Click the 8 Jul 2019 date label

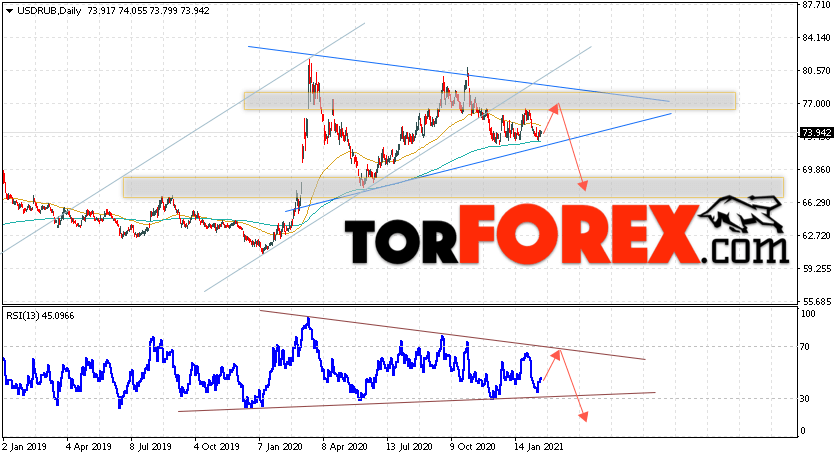[x=153, y=447]
